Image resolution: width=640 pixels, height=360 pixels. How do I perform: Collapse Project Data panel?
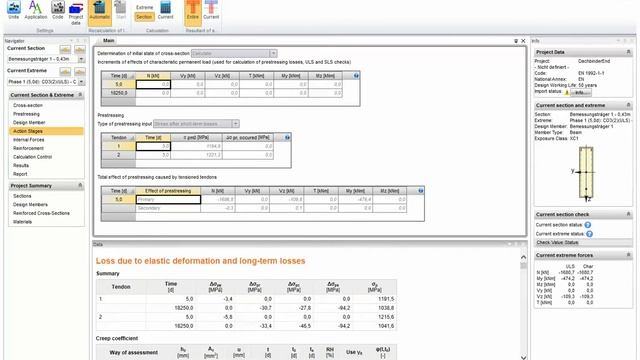click(x=628, y=52)
